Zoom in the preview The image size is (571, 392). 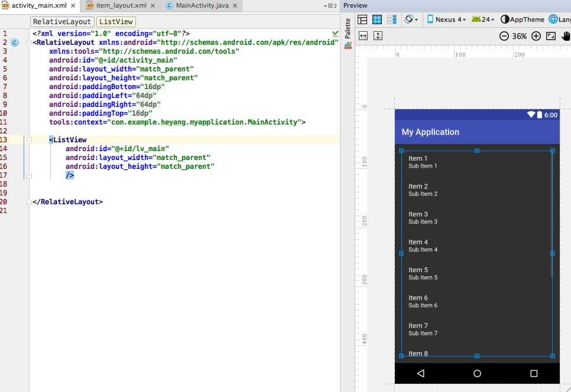tap(536, 36)
